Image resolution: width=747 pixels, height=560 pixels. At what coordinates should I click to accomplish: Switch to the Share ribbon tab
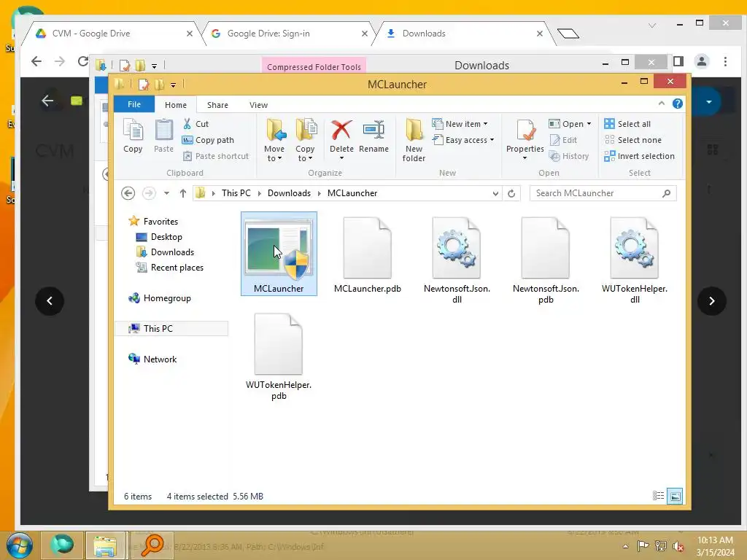click(217, 105)
